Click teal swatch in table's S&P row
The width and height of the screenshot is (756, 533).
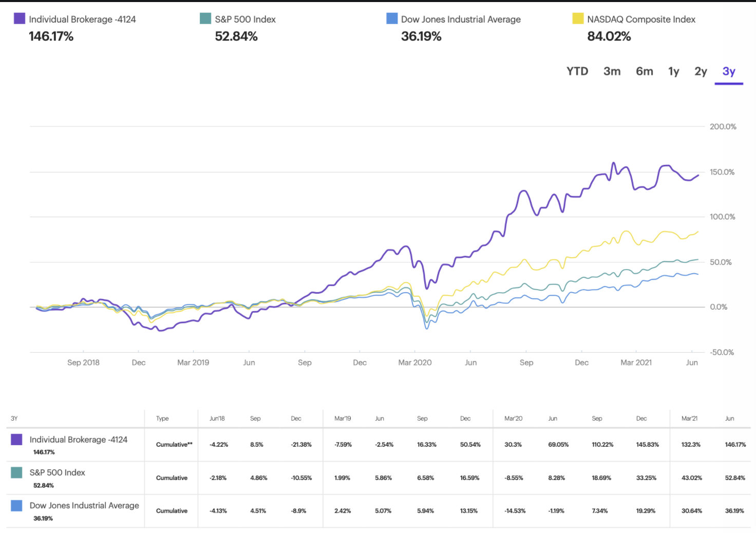pyautogui.click(x=16, y=472)
